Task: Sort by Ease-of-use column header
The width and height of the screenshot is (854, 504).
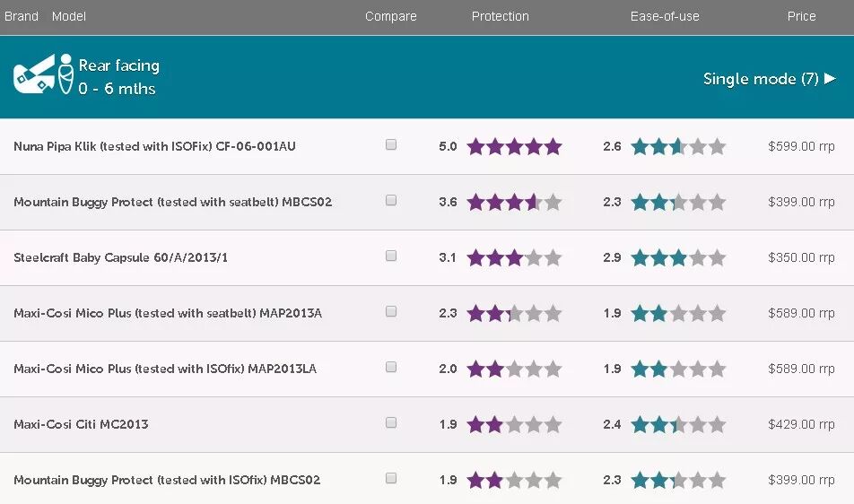Action: coord(665,16)
